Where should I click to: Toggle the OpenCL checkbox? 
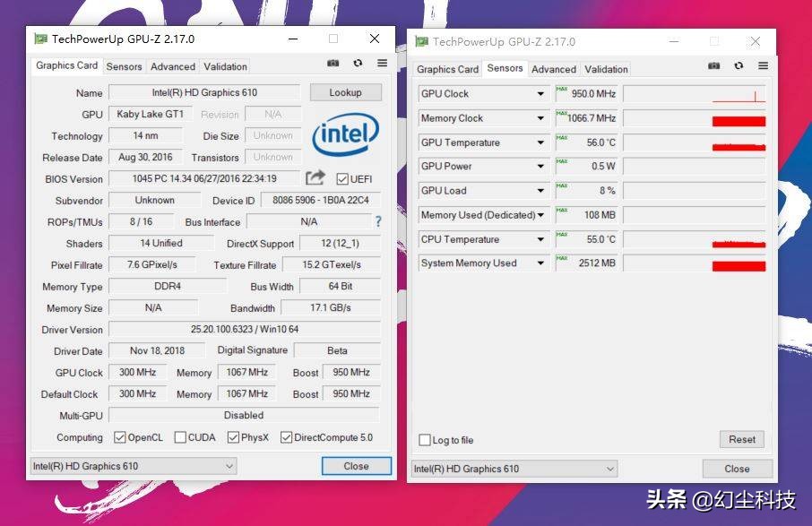click(x=119, y=437)
